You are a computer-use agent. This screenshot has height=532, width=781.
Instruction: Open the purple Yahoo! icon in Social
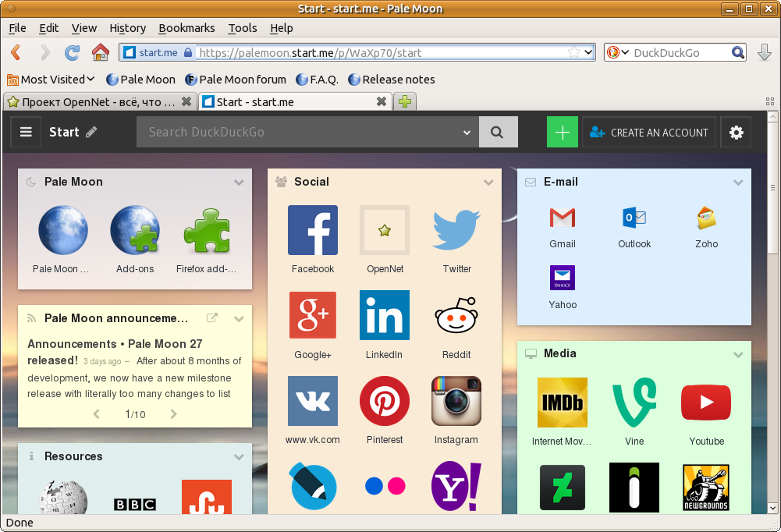[456, 486]
